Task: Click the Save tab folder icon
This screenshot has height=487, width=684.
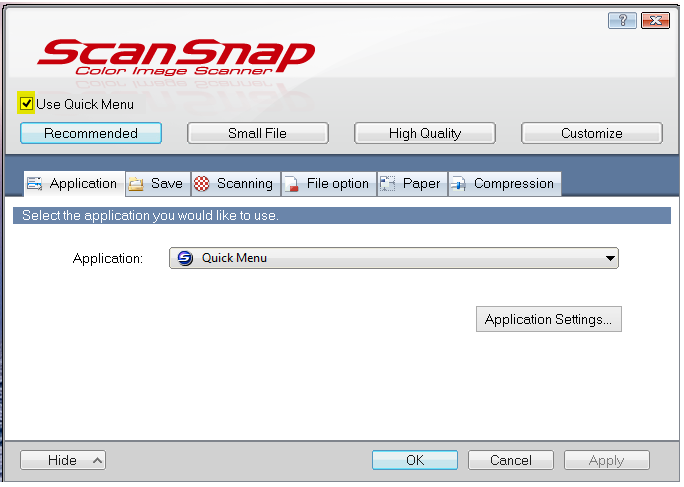Action: pyautogui.click(x=136, y=184)
